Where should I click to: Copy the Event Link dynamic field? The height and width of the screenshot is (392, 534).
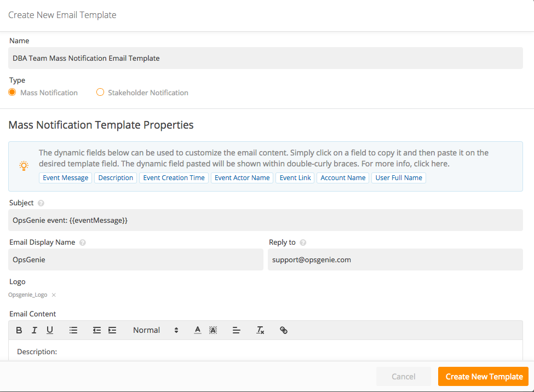[295, 178]
